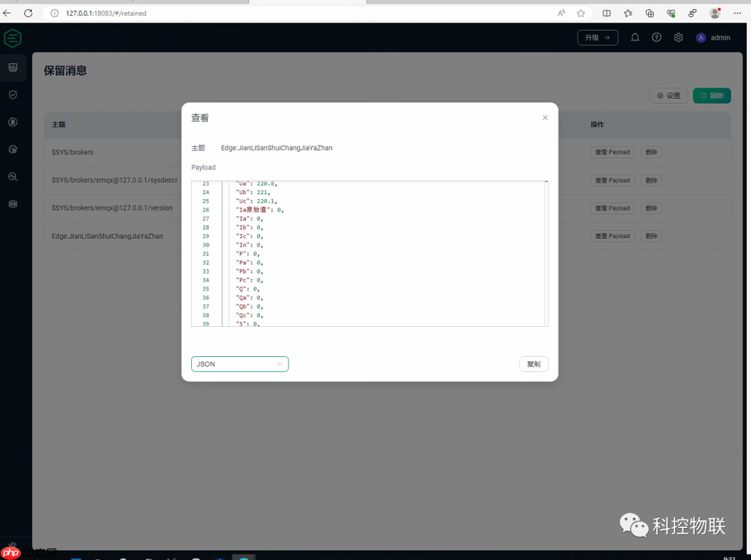The height and width of the screenshot is (560, 751).
Task: Click the 操作 column header
Action: (597, 125)
